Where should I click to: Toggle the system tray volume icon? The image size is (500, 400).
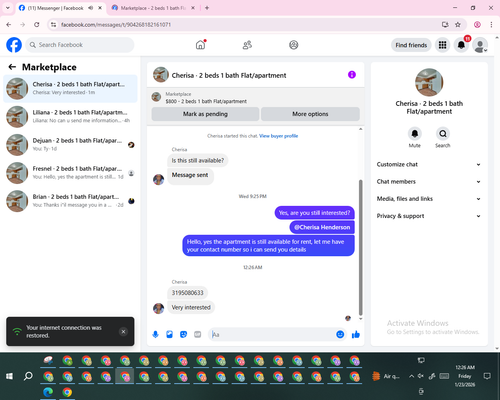click(421, 376)
